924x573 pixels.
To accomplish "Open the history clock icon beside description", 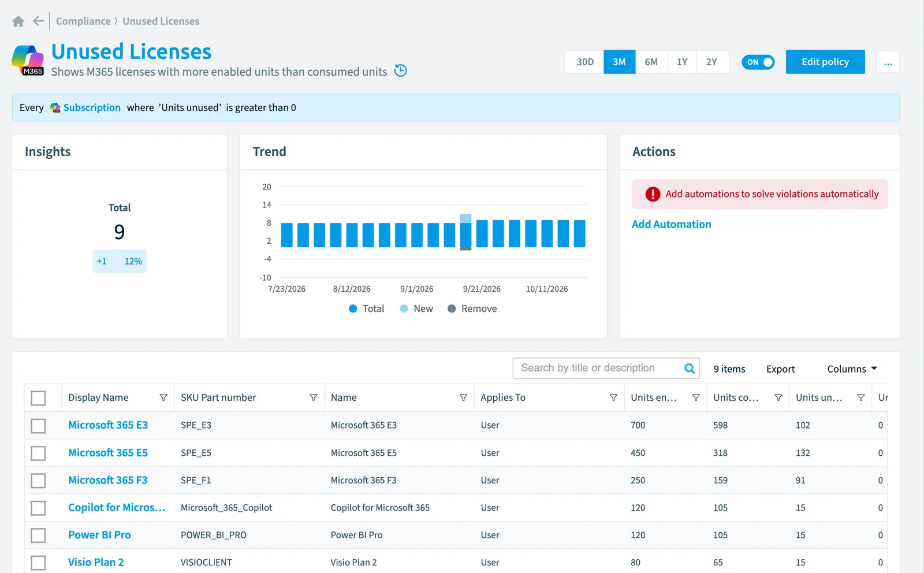I will [x=401, y=70].
